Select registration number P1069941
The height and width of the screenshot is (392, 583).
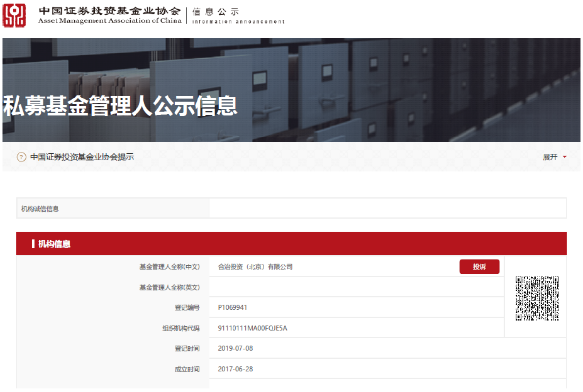(x=233, y=307)
